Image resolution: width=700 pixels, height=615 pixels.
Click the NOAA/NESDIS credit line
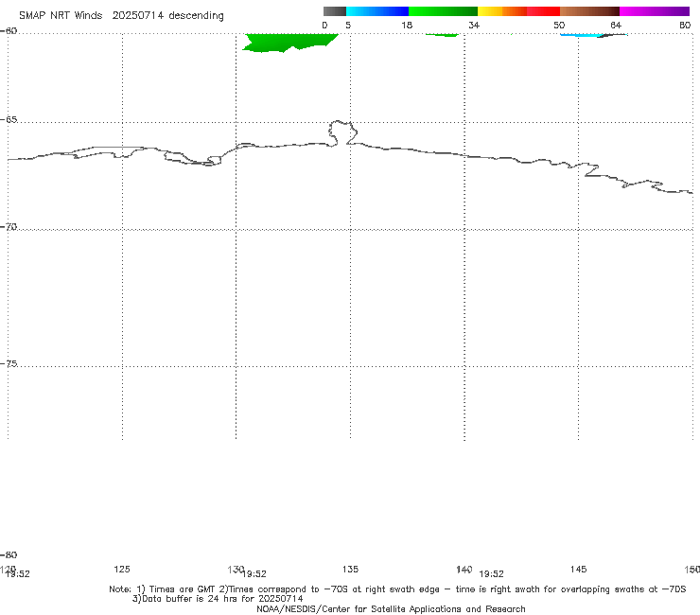(391, 608)
